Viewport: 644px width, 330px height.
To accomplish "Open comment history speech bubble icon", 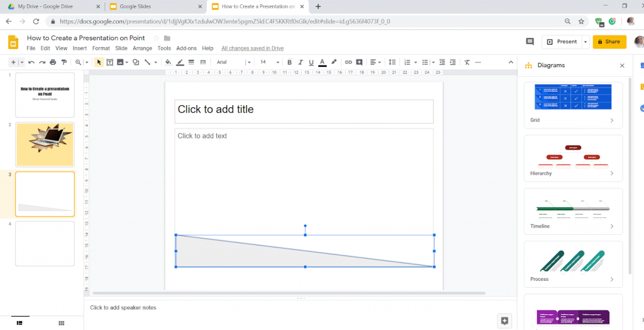I will pos(530,42).
